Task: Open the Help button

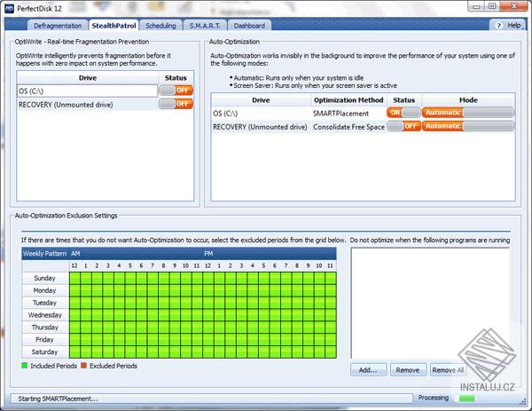Action: coord(508,26)
